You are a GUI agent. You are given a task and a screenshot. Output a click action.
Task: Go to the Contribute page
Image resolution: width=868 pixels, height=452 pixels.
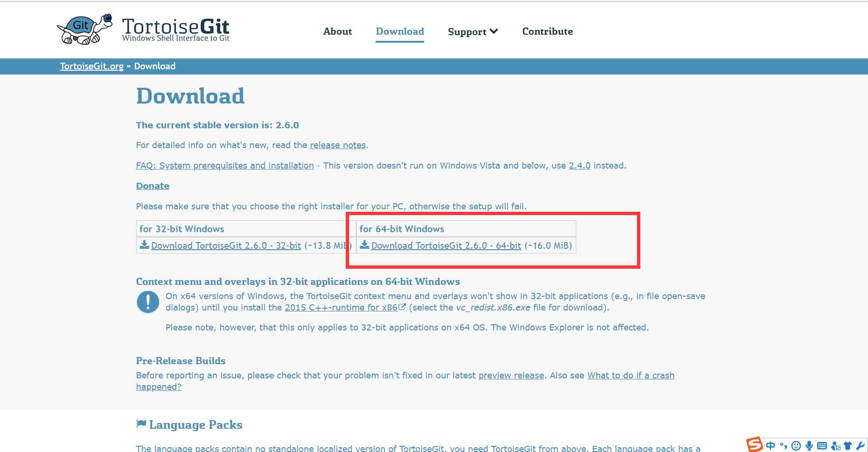(x=547, y=31)
